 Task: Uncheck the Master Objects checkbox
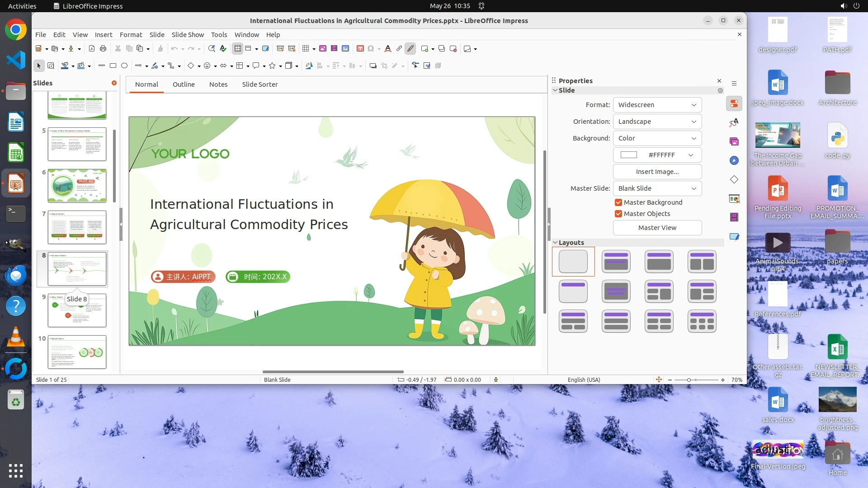[618, 214]
